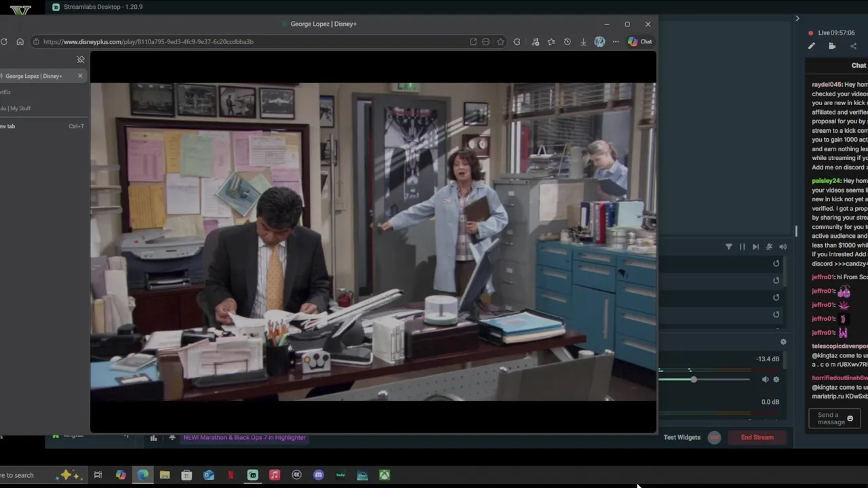Open the chat emoji picker
Image resolution: width=868 pixels, height=488 pixels.
[850, 418]
